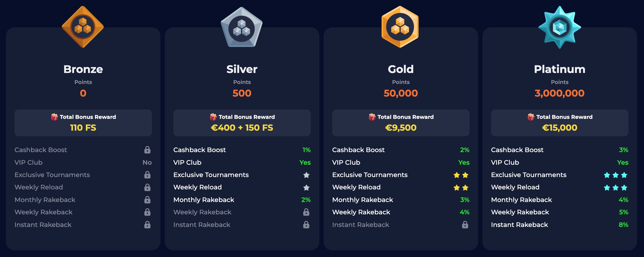
Task: Click the Gold tier hexagon badge icon
Action: click(x=400, y=27)
